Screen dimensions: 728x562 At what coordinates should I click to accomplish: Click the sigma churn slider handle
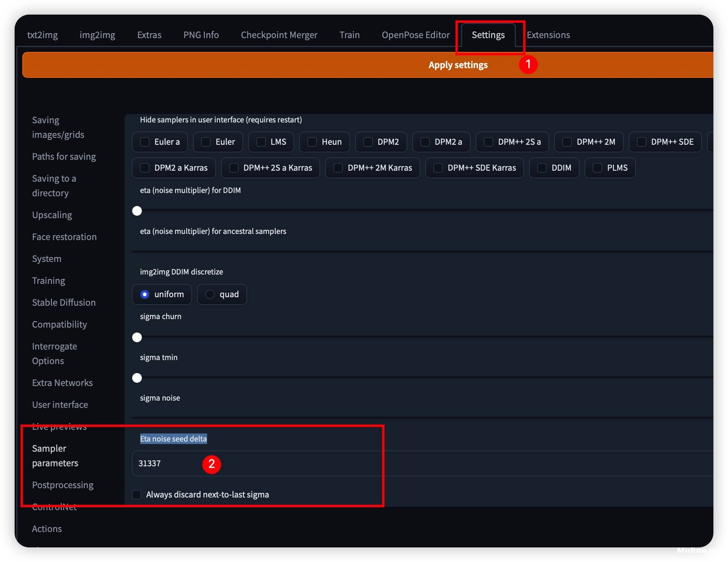click(137, 337)
